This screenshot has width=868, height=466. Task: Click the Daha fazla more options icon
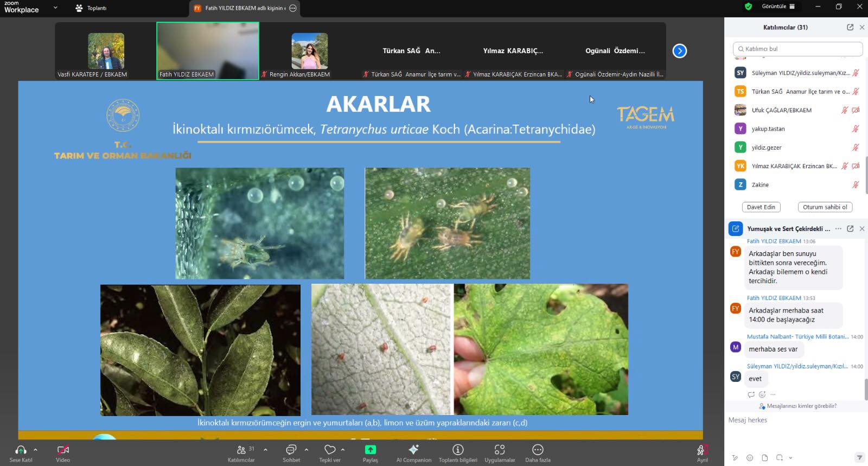click(x=538, y=450)
